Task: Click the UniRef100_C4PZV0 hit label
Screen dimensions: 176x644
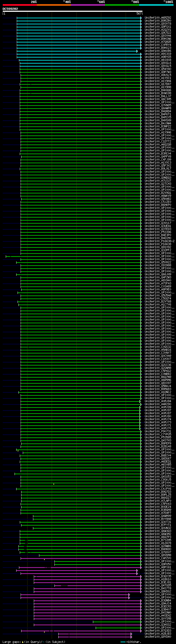Action: [158, 558]
